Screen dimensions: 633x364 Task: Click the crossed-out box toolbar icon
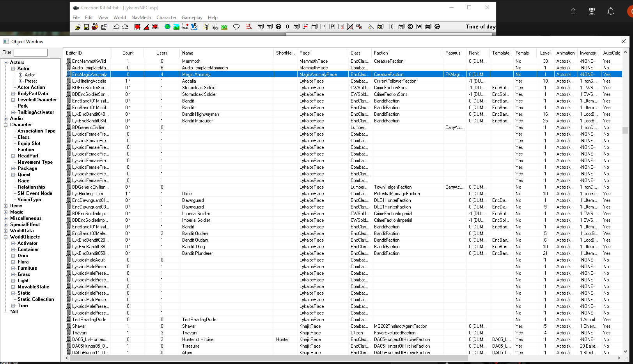pyautogui.click(x=350, y=27)
